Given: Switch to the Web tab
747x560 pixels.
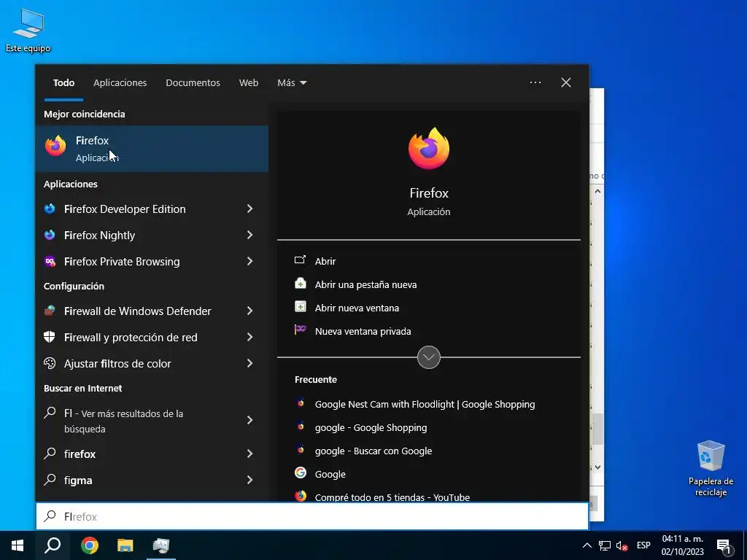Looking at the screenshot, I should coord(249,83).
